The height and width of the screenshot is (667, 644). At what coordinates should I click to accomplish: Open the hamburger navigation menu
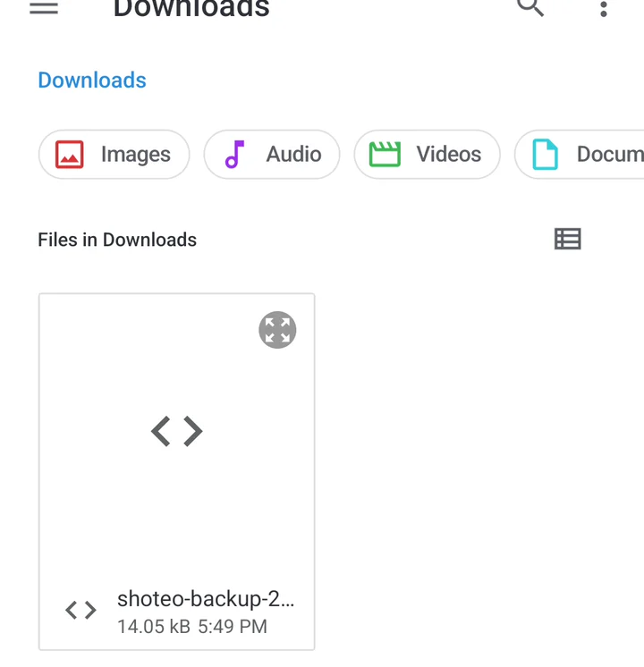[x=44, y=8]
